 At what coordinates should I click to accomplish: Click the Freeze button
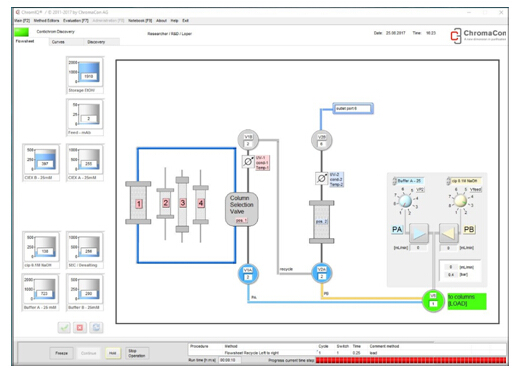[x=61, y=353]
